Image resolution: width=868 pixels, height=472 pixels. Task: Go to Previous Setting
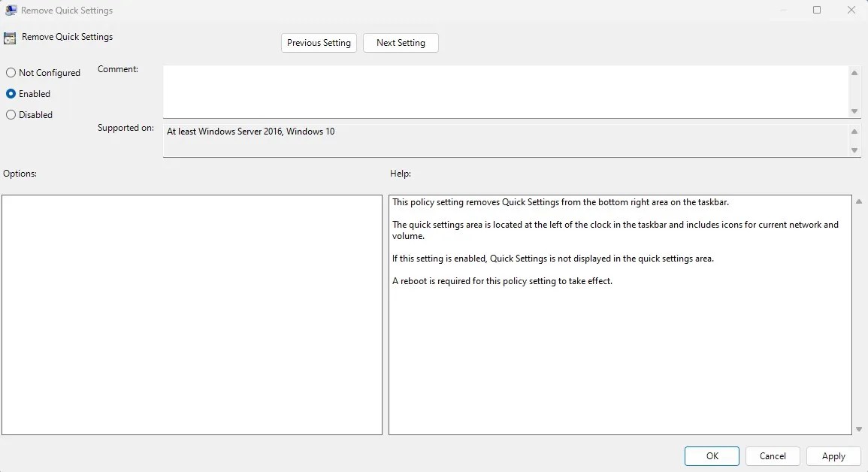point(319,43)
